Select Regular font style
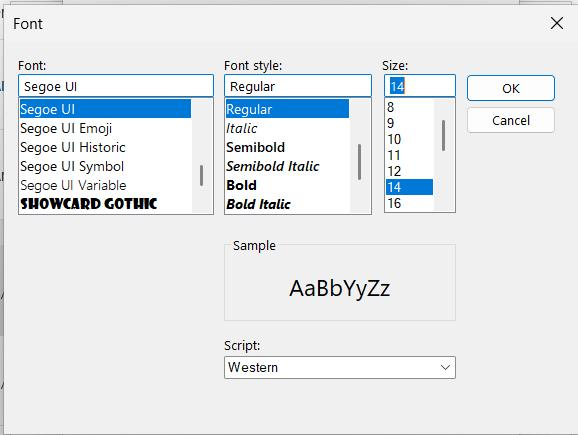This screenshot has height=435, width=578. [287, 109]
